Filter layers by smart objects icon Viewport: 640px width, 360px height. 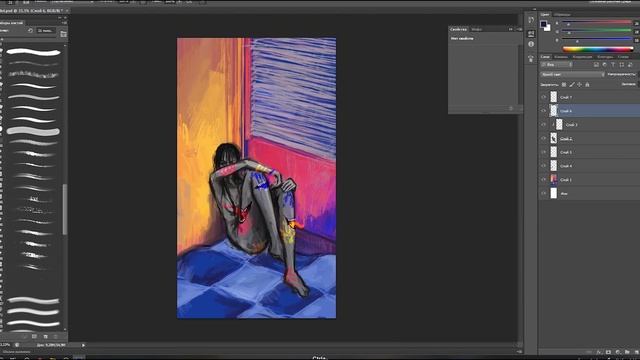[630, 65]
